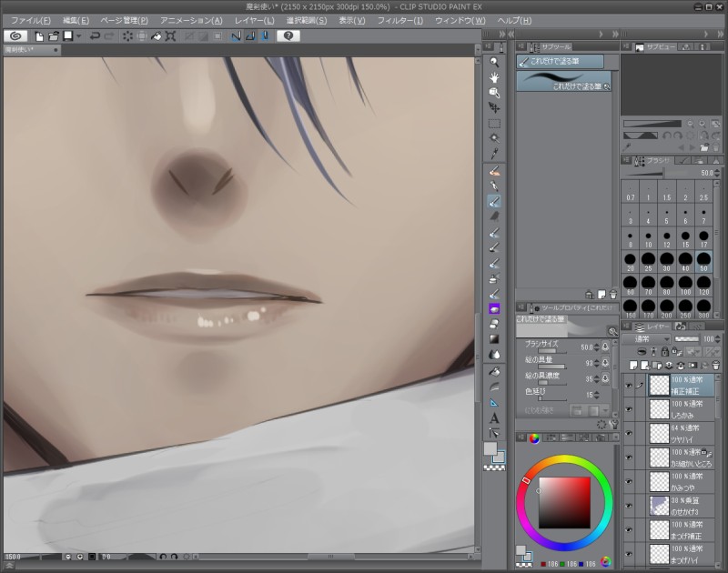Select the highlighted Brush tool
Viewport: 728px width, 573px height.
pos(494,201)
